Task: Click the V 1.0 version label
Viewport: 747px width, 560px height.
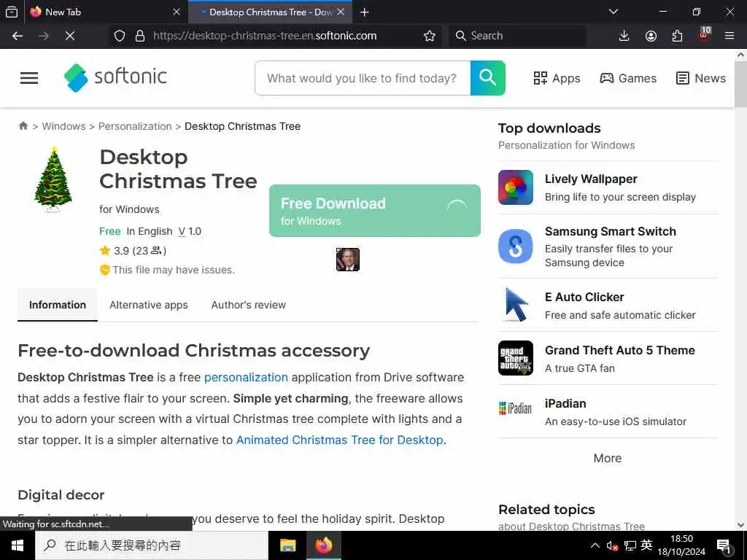Action: tap(190, 231)
